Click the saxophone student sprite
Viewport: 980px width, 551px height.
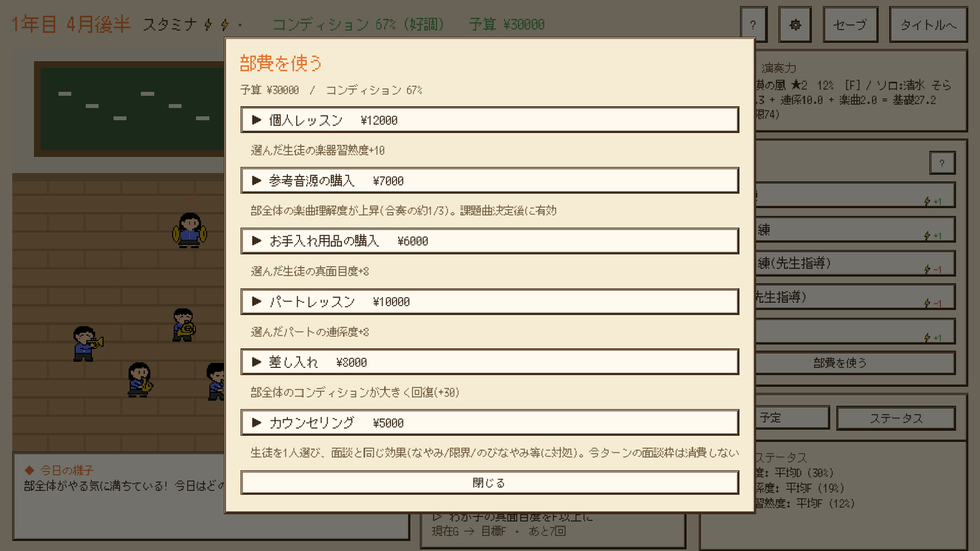point(140,380)
